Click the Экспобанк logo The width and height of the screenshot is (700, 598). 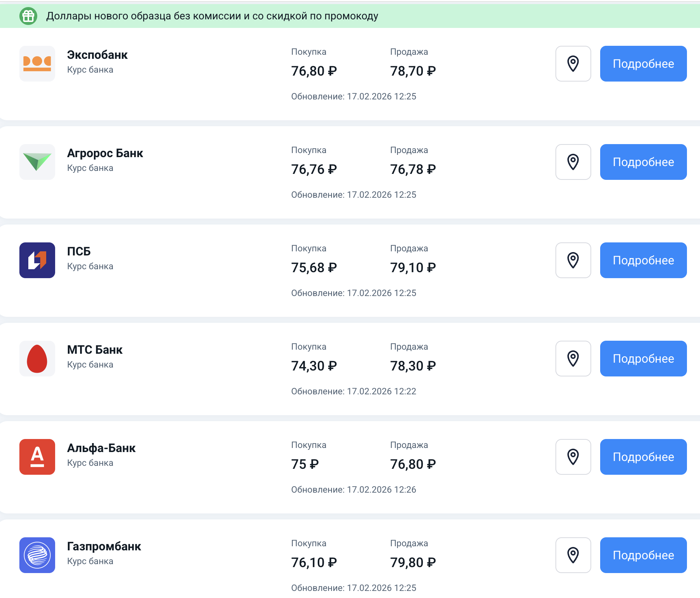[37, 64]
